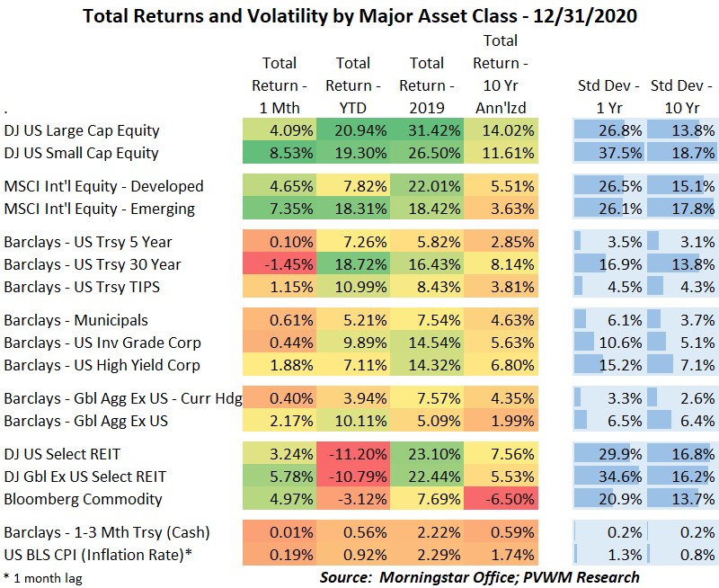Select the green 31.42% cell

[x=427, y=130]
